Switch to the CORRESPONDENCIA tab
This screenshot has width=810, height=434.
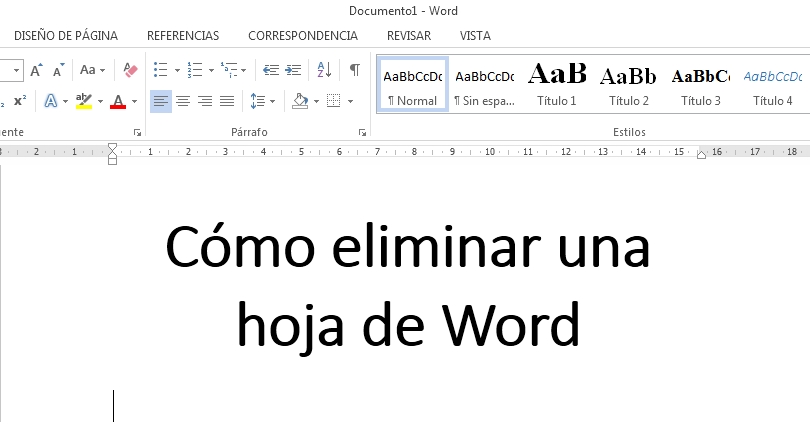pos(303,36)
